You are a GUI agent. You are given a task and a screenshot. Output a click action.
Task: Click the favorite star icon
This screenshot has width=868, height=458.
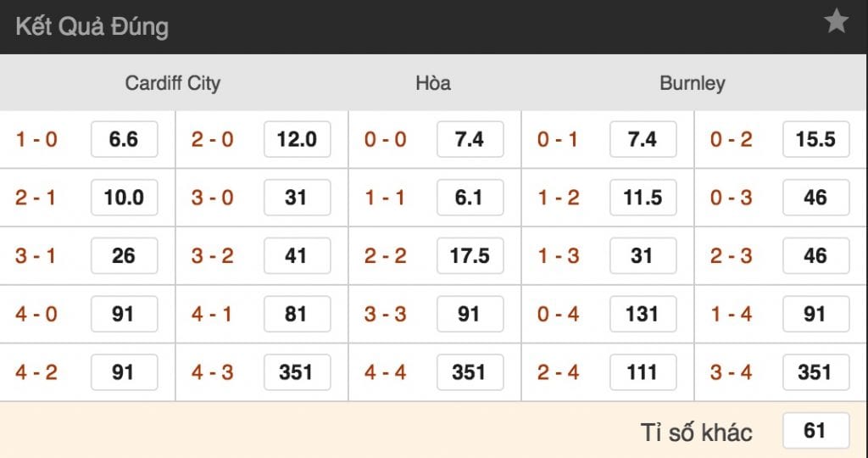(836, 23)
